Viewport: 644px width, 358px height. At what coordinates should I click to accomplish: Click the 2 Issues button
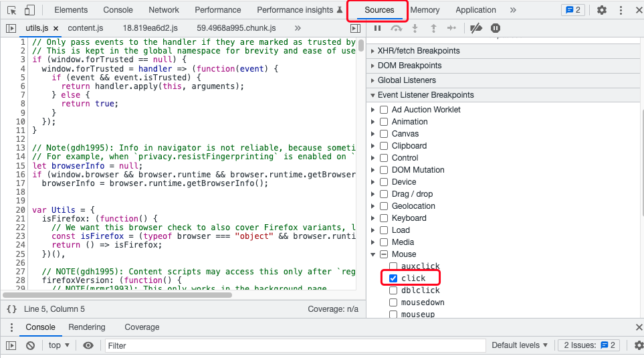pos(589,345)
